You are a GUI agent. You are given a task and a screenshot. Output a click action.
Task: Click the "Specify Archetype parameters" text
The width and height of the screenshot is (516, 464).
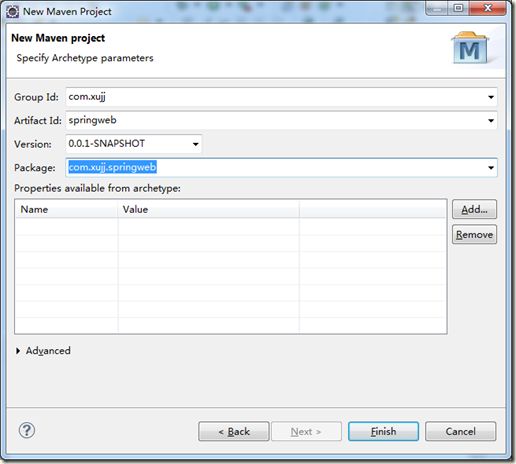click(85, 58)
